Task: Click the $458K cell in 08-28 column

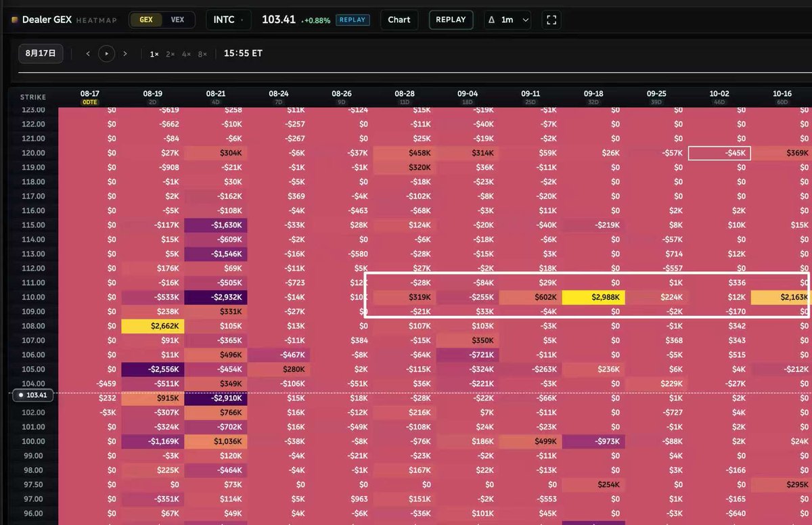Action: 405,153
